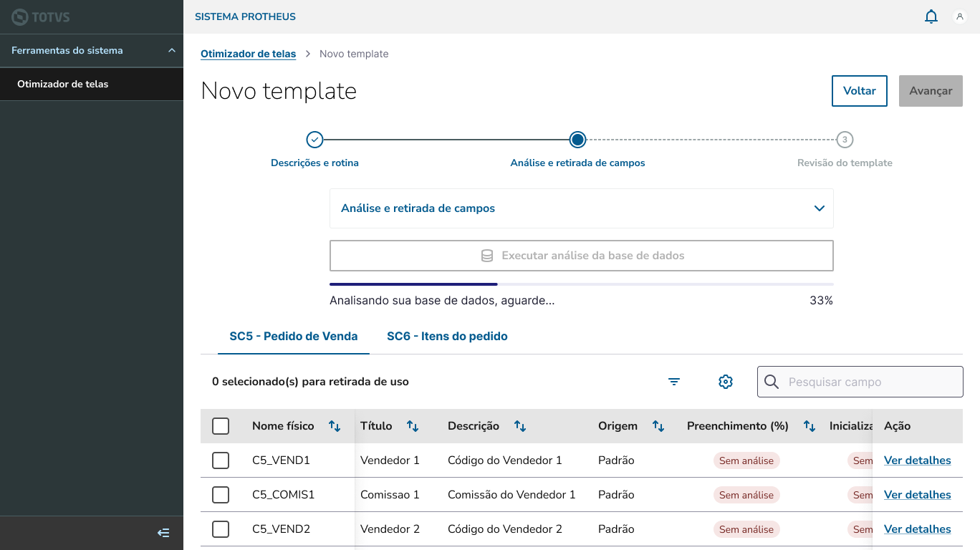The image size is (980, 550).
Task: Switch to SC6 - Itens do pedido tab
Action: point(447,337)
